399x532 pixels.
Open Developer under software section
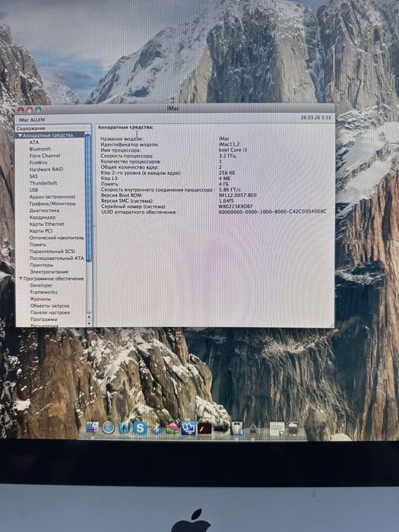(x=41, y=285)
